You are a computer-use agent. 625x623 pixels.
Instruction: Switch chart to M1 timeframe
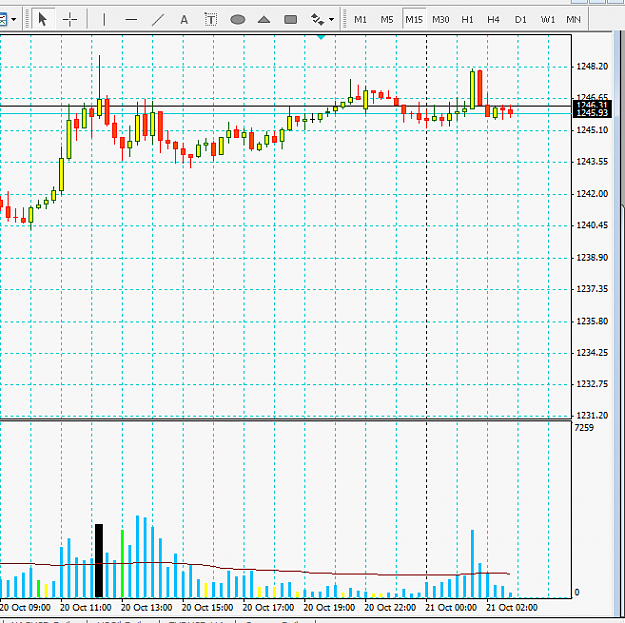click(360, 20)
